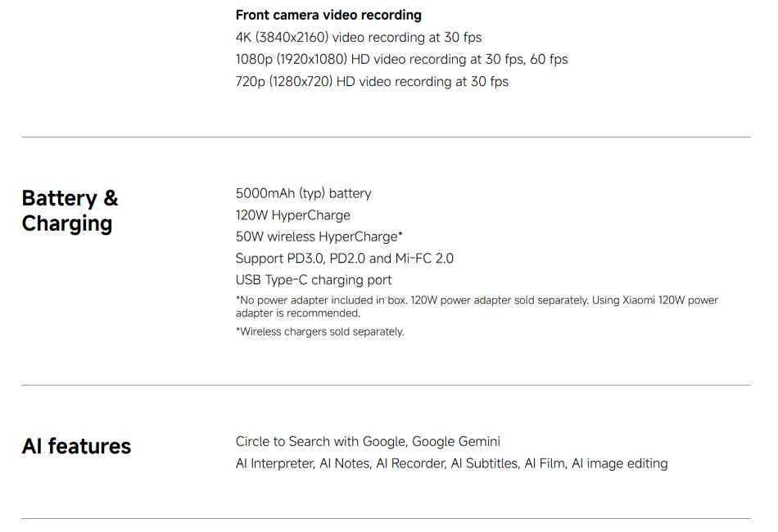Click the 720p HD video recording line
This screenshot has height=532, width=778.
click(x=372, y=81)
